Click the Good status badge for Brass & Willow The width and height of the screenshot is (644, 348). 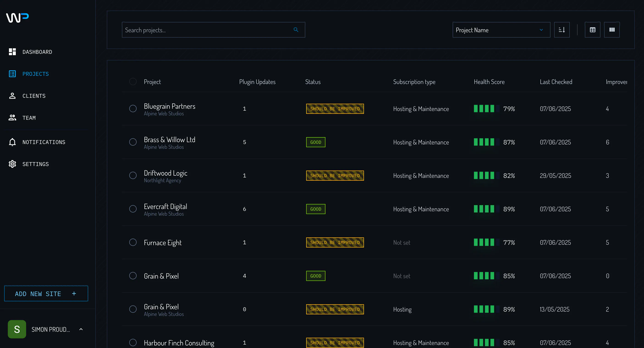click(316, 142)
